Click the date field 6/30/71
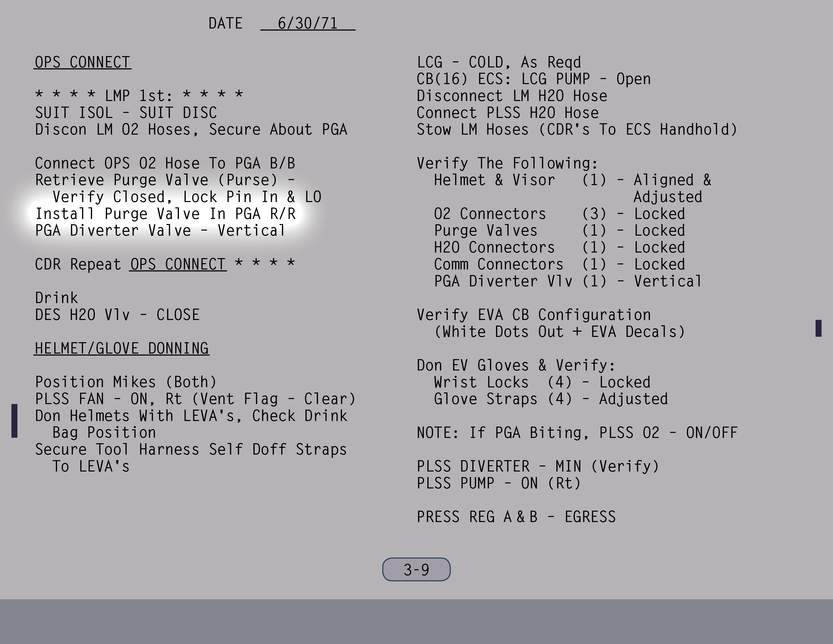Screen dimensions: 833x644 tap(307, 23)
